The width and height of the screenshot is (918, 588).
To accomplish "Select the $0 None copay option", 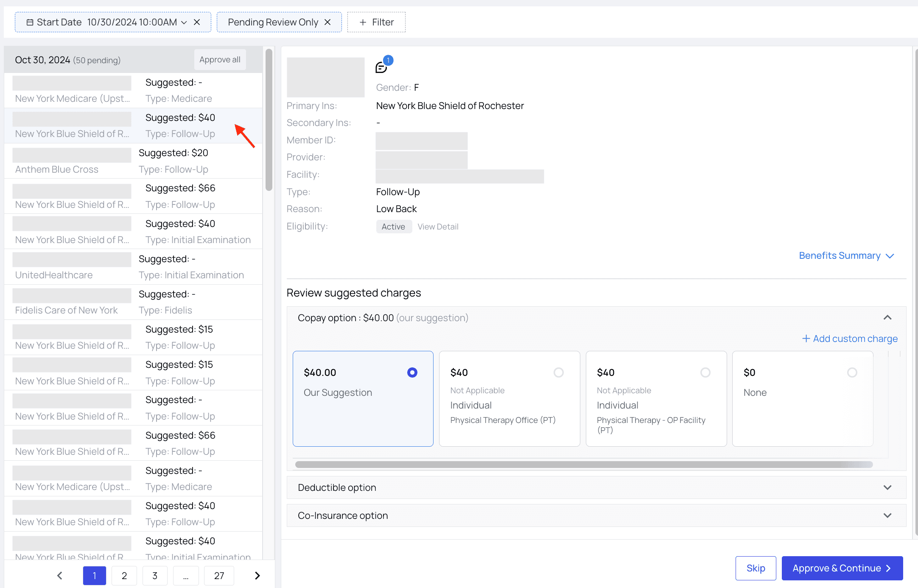I will (x=852, y=372).
